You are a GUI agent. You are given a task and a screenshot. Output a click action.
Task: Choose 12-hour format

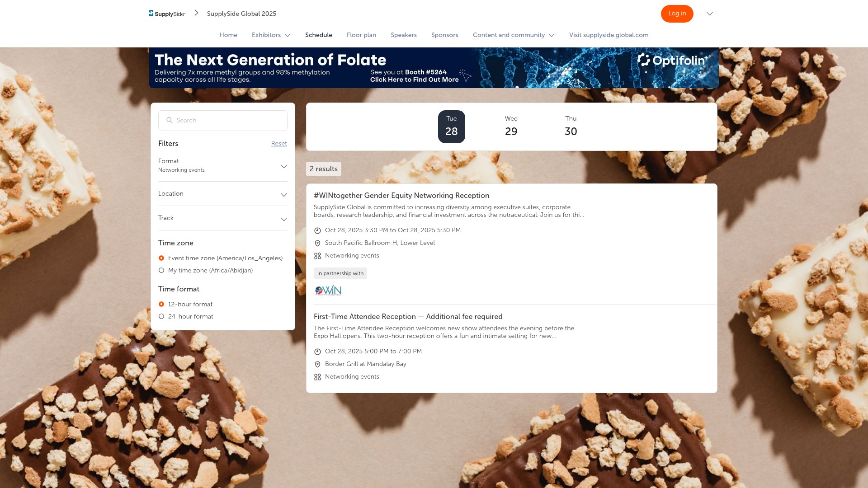161,304
